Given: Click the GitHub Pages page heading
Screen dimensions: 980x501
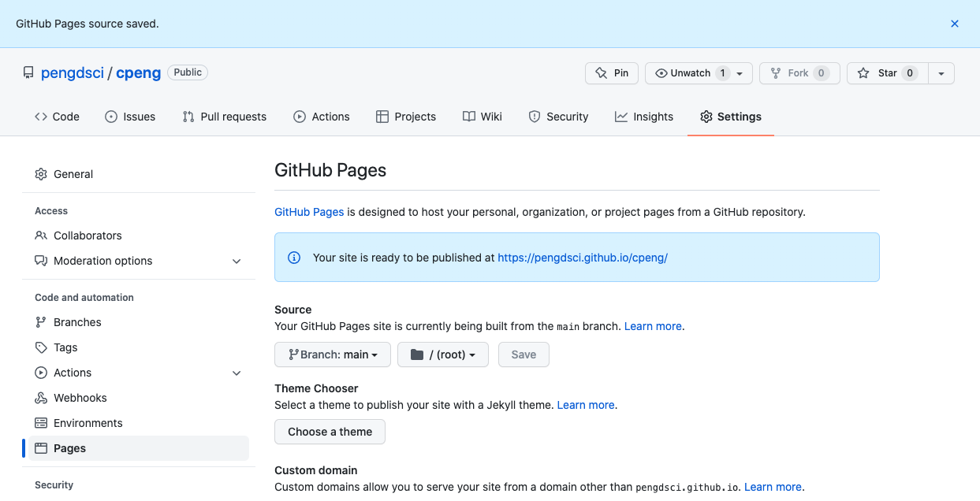Looking at the screenshot, I should tap(330, 170).
